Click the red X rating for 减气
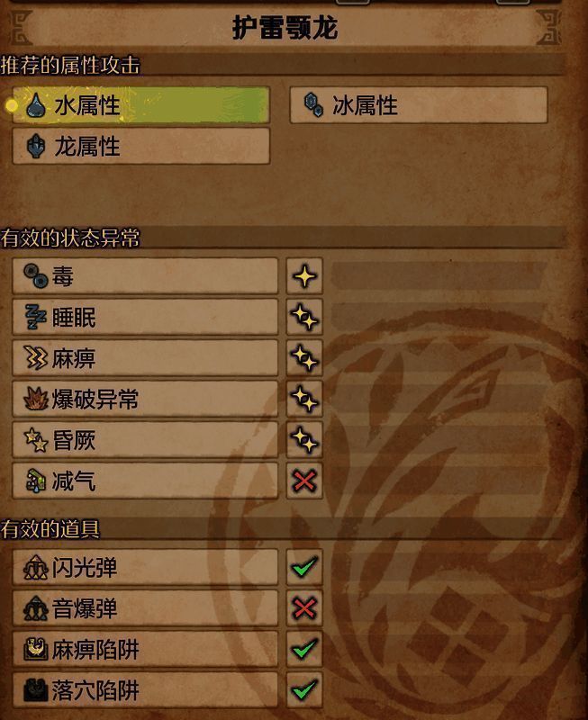Viewport: 588px width, 720px height. pyautogui.click(x=304, y=481)
